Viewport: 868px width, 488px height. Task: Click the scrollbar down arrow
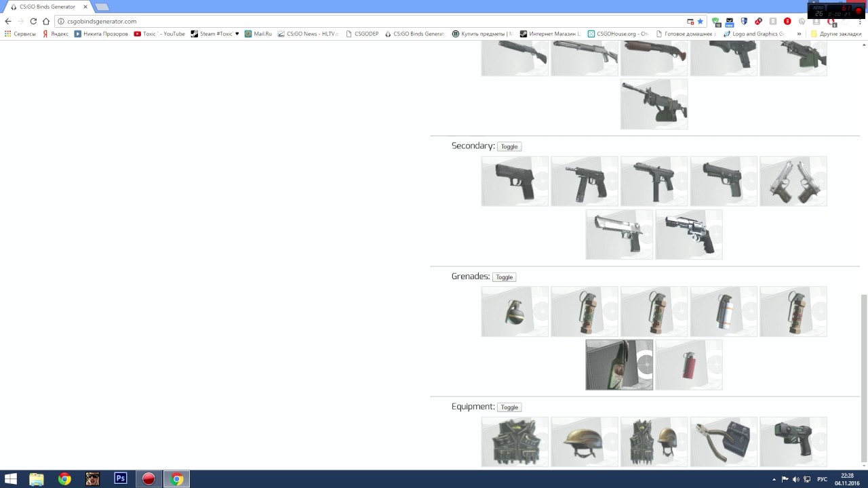[863, 466]
